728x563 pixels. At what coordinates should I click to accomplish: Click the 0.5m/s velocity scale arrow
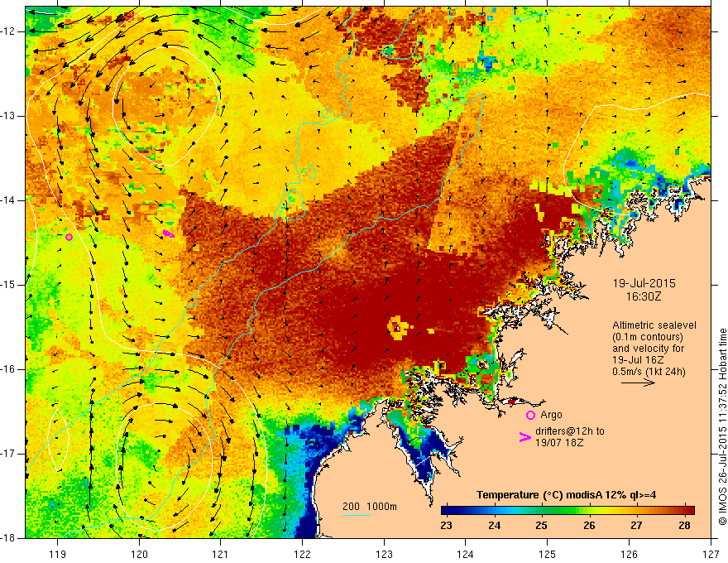638,383
